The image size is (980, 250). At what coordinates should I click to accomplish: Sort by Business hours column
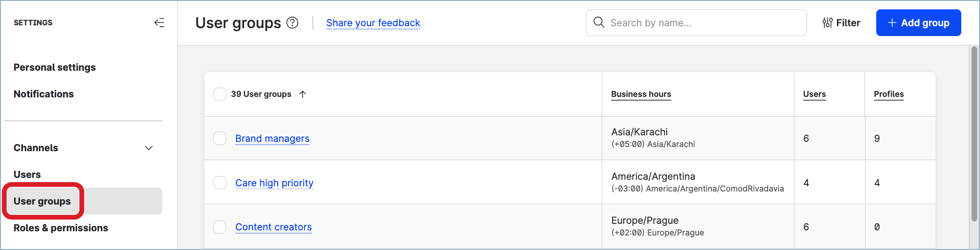coord(641,94)
